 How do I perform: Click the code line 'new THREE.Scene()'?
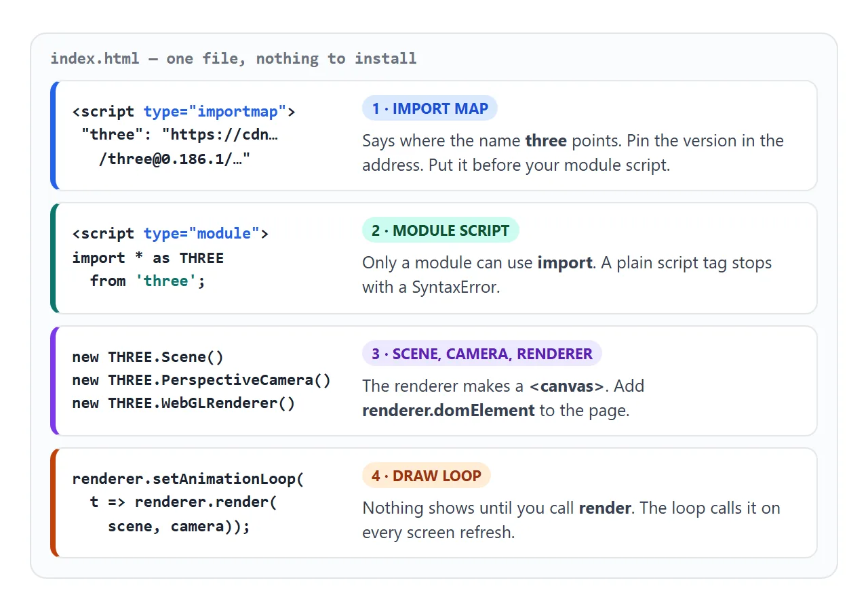(x=148, y=357)
